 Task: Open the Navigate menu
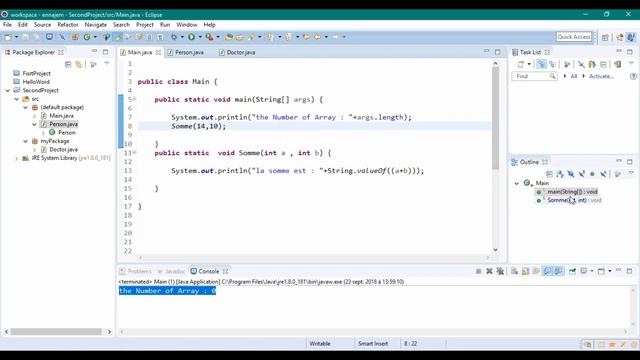pos(96,25)
